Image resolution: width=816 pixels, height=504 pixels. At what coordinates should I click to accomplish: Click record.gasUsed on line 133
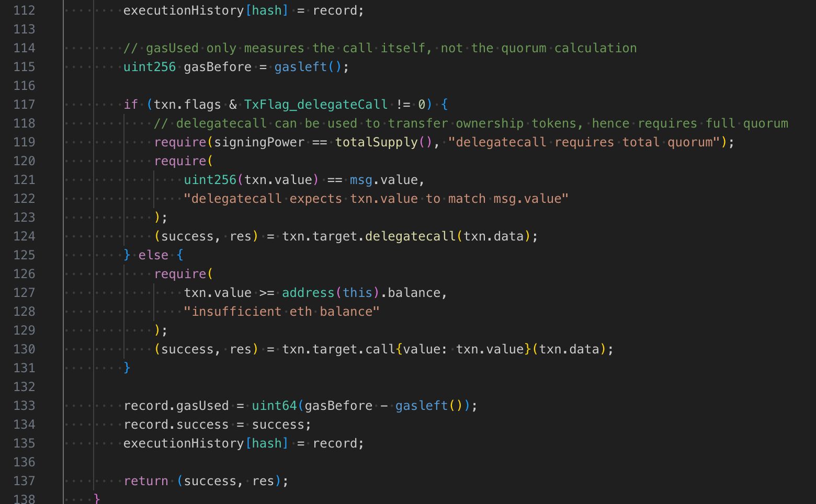176,406
